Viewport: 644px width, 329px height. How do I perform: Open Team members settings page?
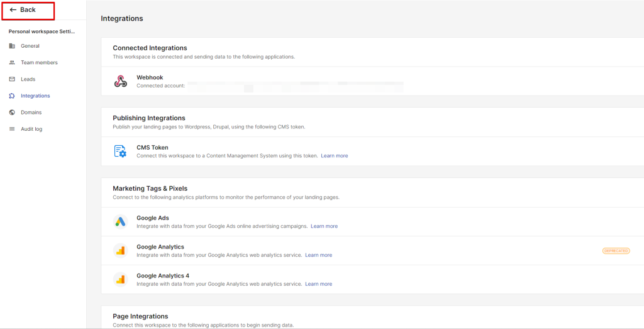[39, 63]
